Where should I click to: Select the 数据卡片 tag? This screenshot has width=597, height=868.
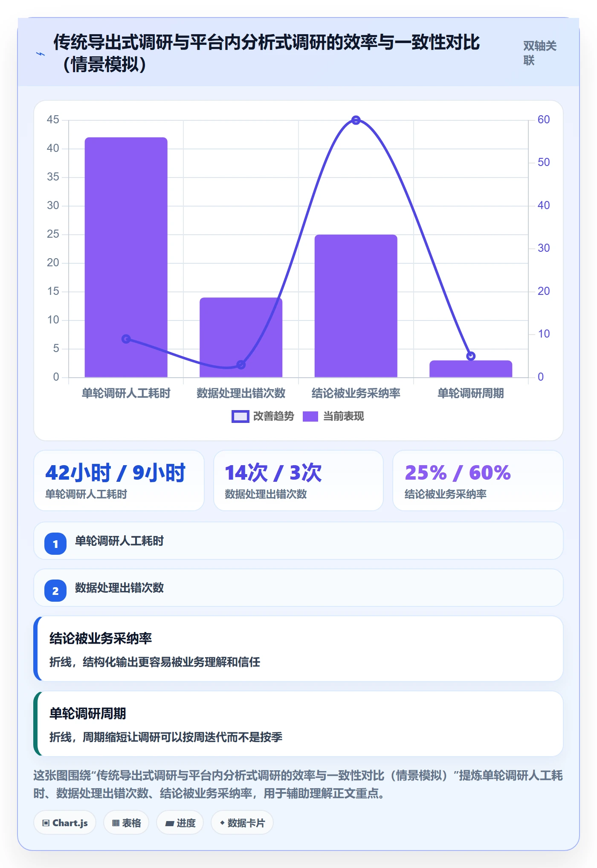(x=242, y=823)
